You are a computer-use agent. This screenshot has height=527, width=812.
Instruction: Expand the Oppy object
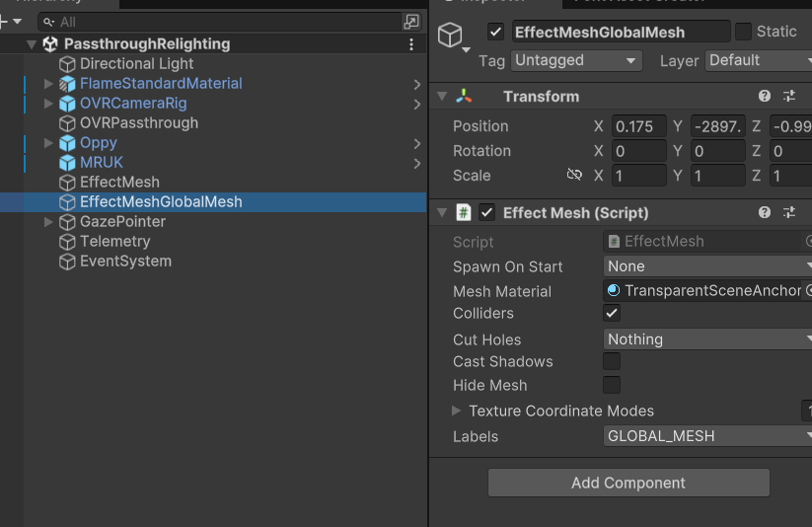(48, 142)
